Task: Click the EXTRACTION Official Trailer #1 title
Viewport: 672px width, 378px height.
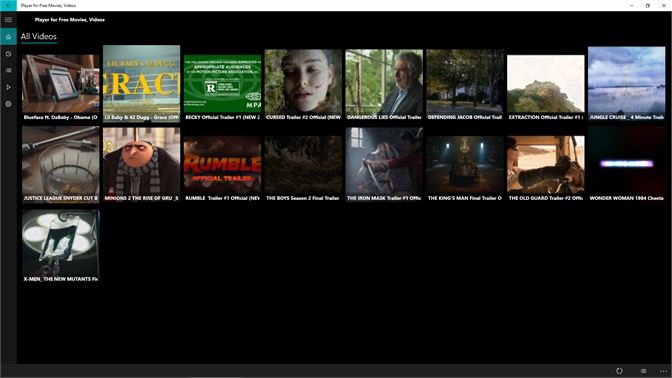Action: [546, 117]
